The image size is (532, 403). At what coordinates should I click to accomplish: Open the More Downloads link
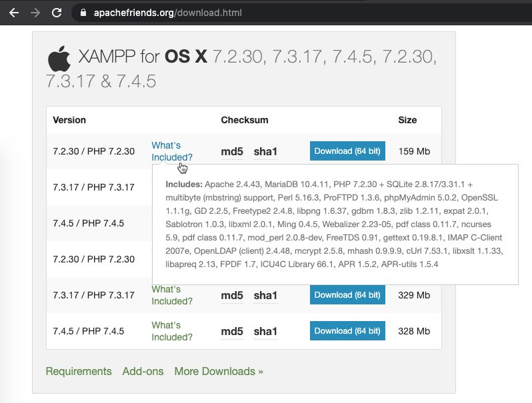219,372
